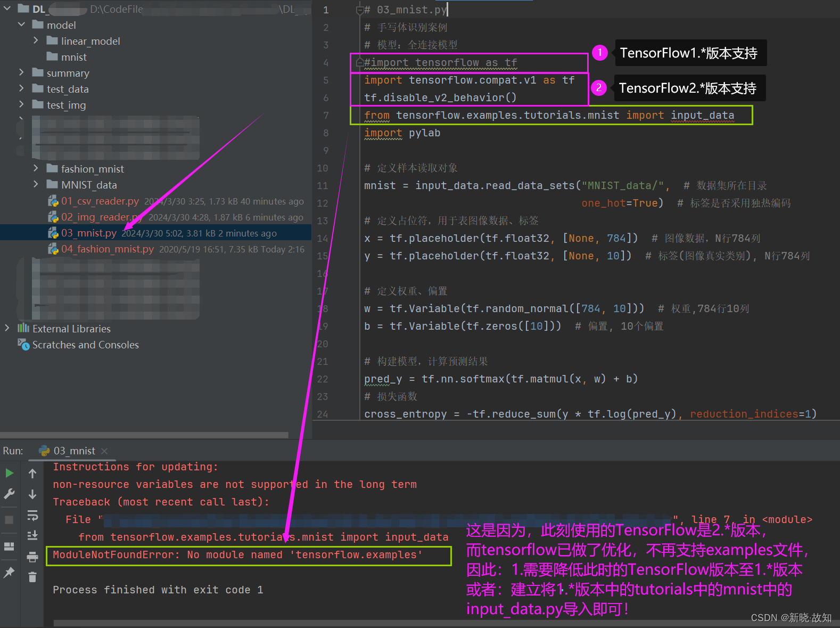The image size is (840, 628).
Task: Click Scroll to End console icon
Action: coord(32,535)
